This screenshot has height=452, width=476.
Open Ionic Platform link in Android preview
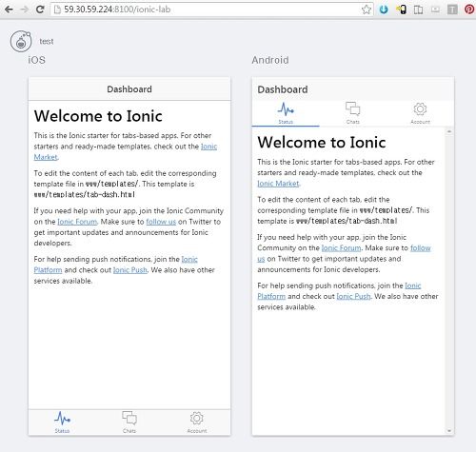coord(271,296)
